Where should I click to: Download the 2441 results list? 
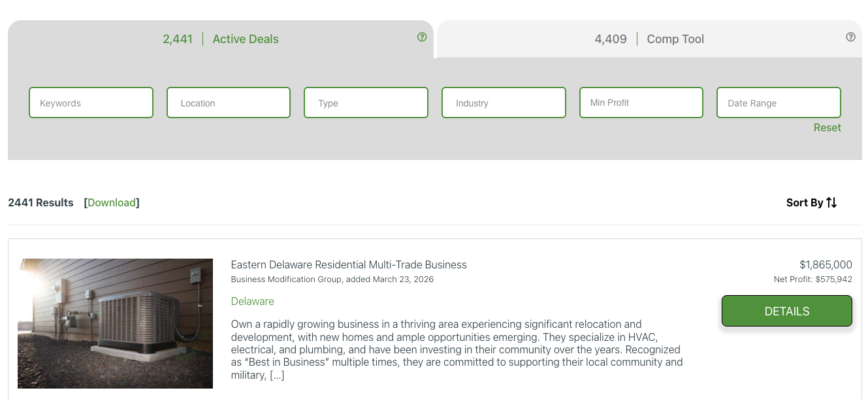[x=112, y=202]
